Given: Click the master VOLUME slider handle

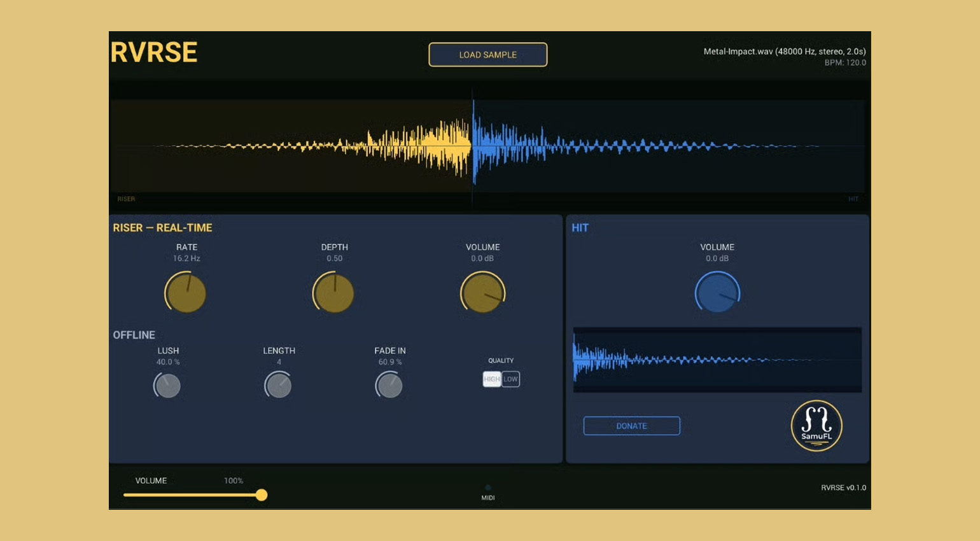Looking at the screenshot, I should [x=262, y=495].
